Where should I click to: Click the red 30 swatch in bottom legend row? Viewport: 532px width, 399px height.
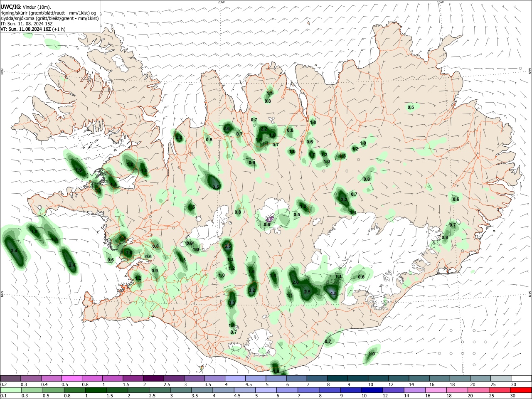click(521, 390)
